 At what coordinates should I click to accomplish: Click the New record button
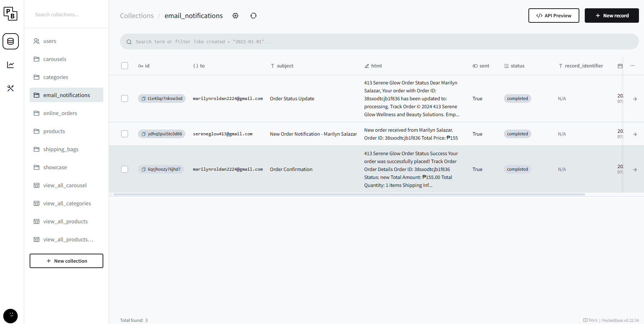612,16
